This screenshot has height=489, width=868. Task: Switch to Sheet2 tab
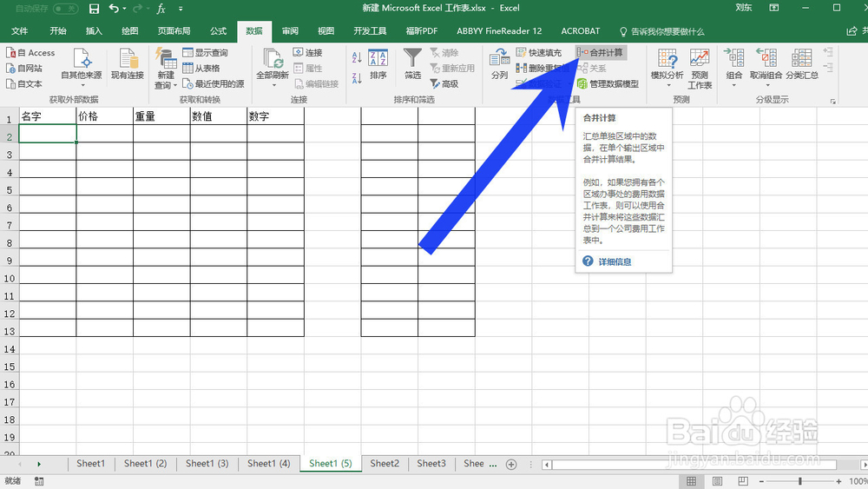(x=385, y=464)
